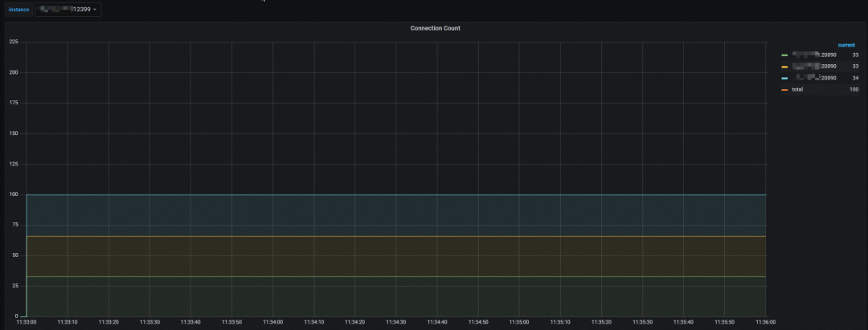868x330 pixels.
Task: Click the blue instance variable label
Action: point(18,10)
